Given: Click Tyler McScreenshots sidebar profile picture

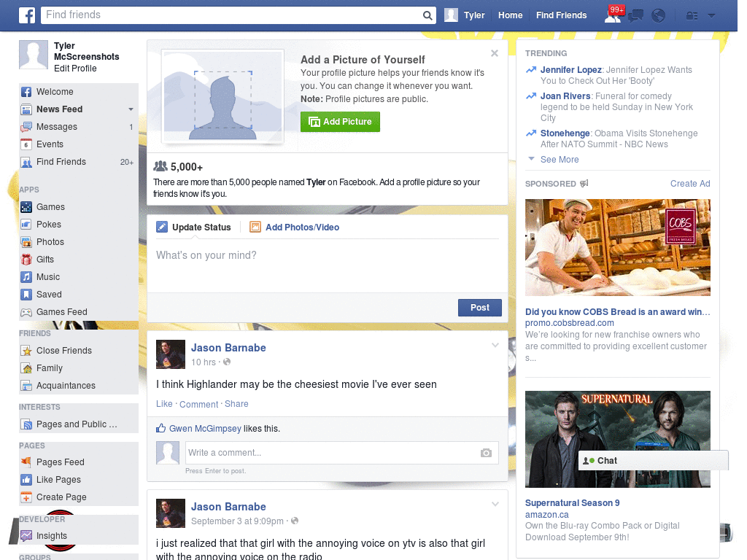Looking at the screenshot, I should pos(34,55).
